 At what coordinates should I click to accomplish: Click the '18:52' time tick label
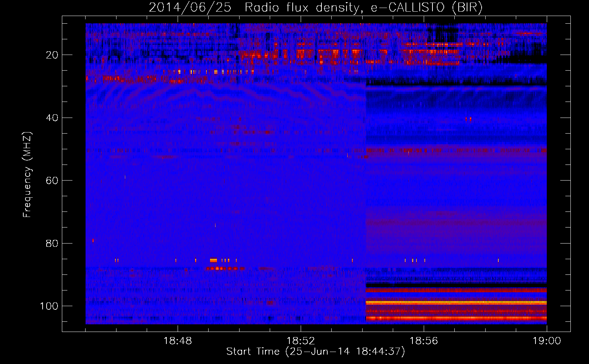pos(301,341)
